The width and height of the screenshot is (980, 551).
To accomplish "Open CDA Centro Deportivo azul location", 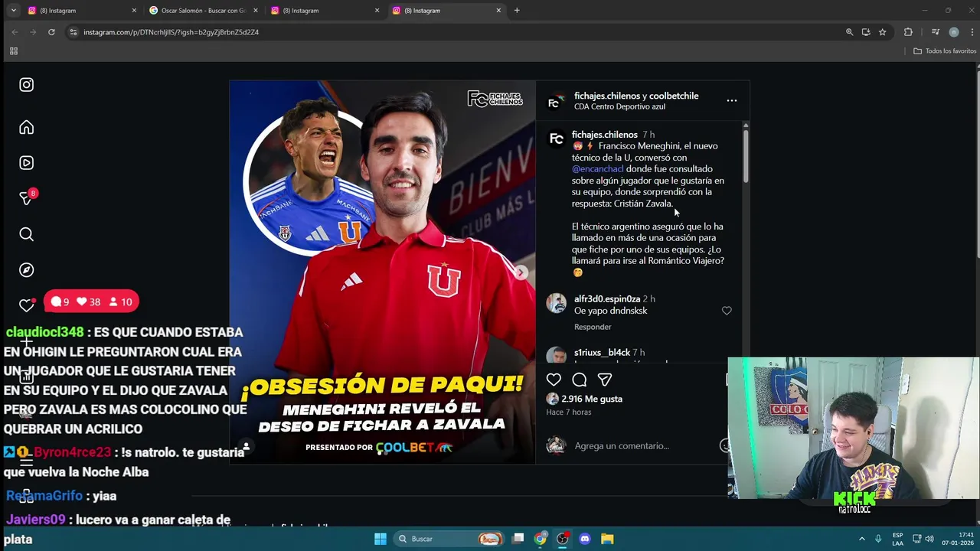I will (619, 107).
